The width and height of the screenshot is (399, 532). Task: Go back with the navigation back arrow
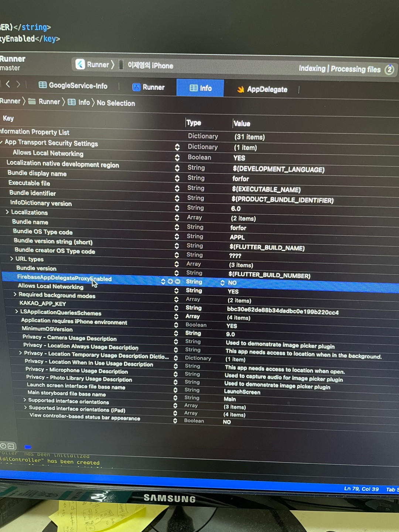(x=8, y=84)
